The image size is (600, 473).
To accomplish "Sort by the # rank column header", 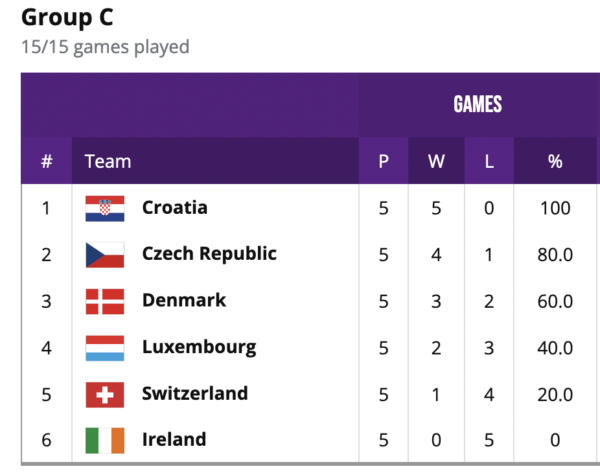I will [46, 161].
